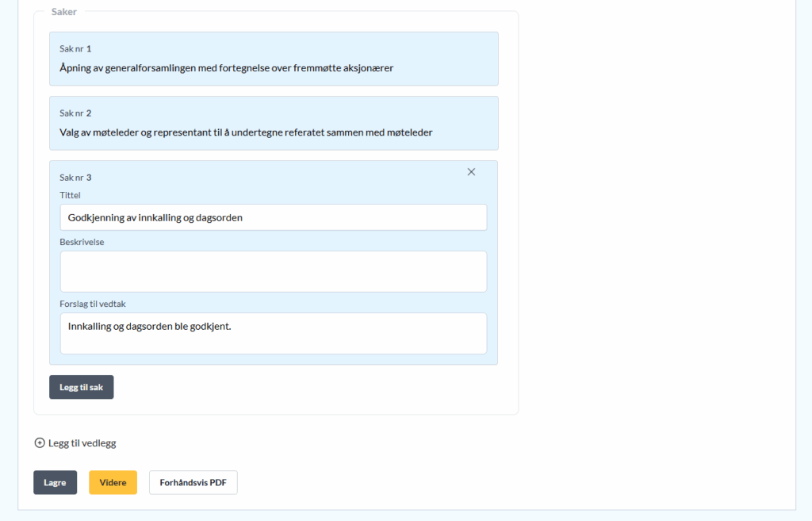Click the Legg til vedlegg link text
The width and height of the screenshot is (812, 521).
coord(82,443)
